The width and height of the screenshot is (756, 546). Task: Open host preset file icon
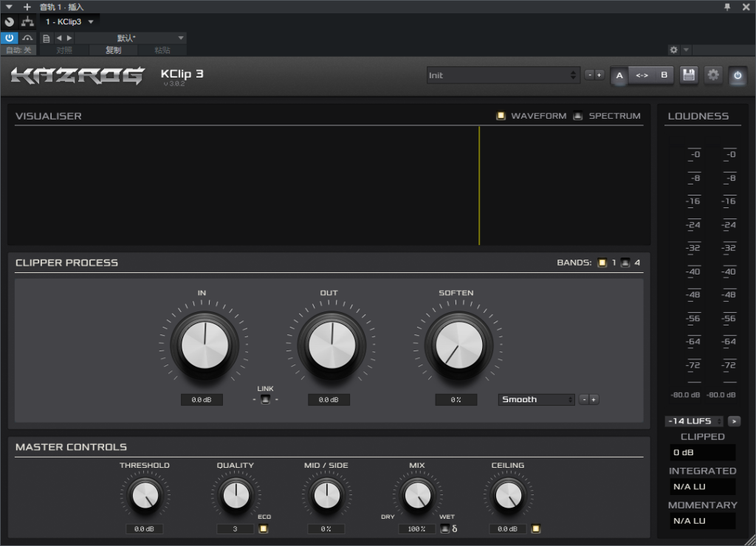[47, 38]
